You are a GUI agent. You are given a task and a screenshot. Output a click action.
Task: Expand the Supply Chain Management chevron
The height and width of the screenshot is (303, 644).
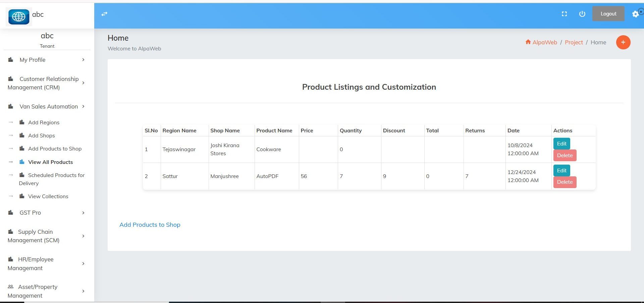coord(83,236)
